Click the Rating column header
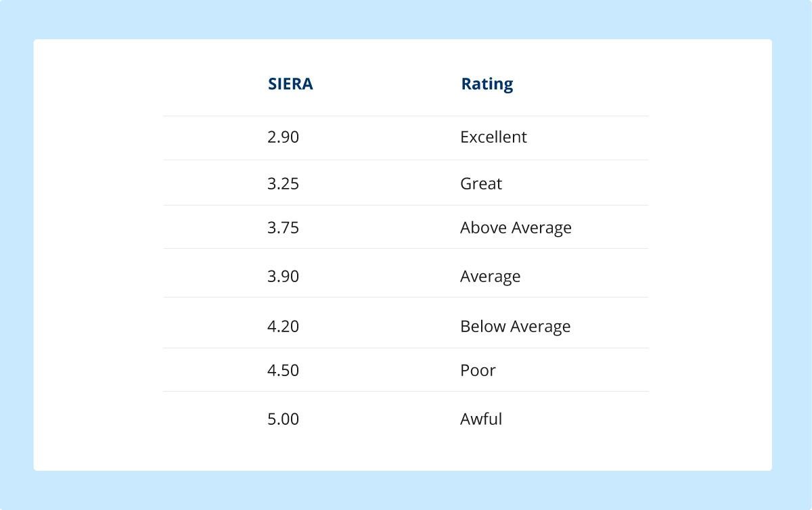 tap(487, 85)
